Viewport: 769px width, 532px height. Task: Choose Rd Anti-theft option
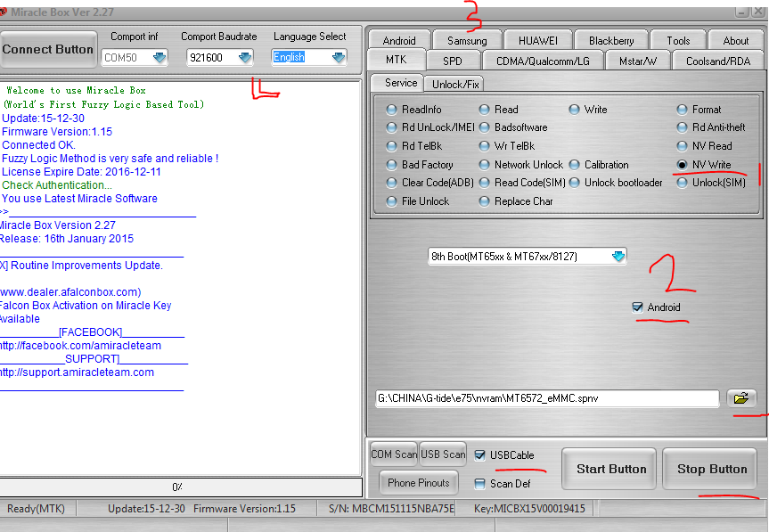711,127
